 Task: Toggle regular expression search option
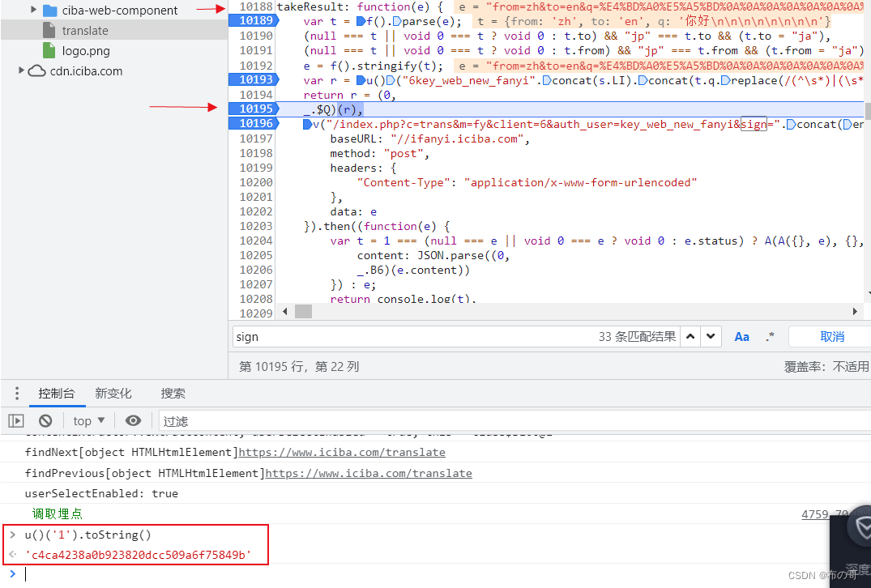pyautogui.click(x=770, y=336)
